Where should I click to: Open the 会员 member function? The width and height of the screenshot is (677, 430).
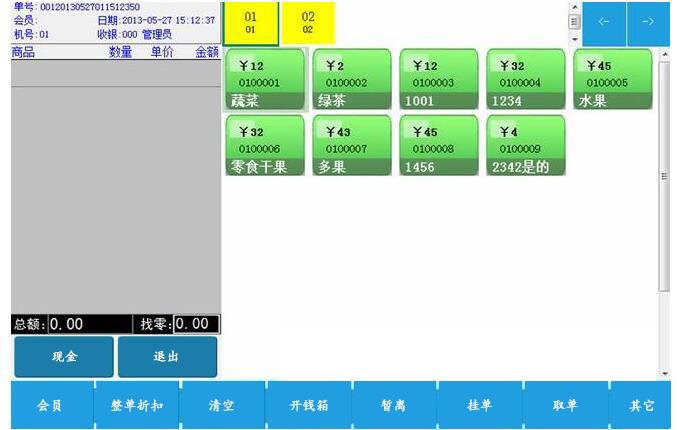(51, 405)
